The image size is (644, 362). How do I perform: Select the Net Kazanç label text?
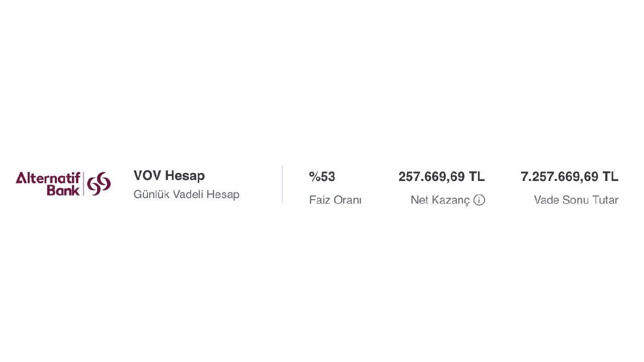point(440,200)
